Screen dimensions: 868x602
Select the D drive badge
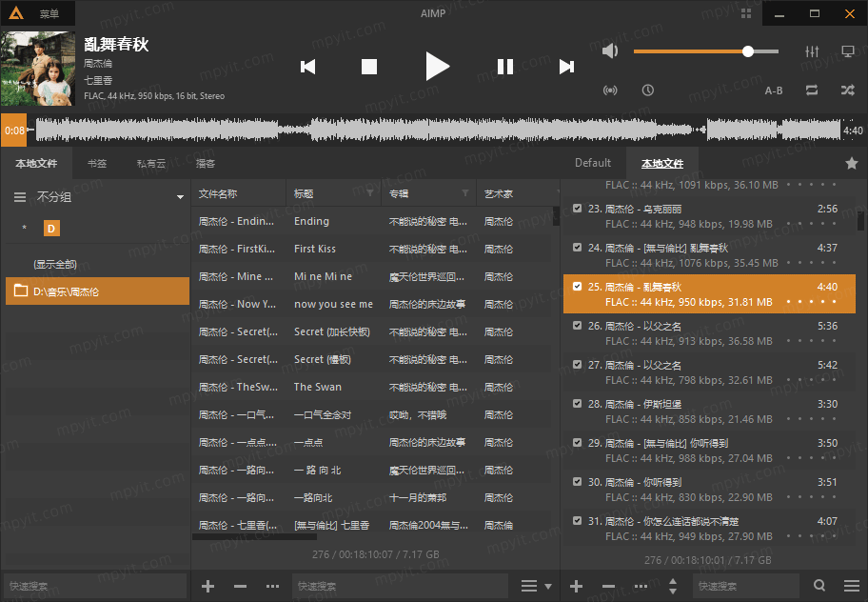tap(51, 229)
